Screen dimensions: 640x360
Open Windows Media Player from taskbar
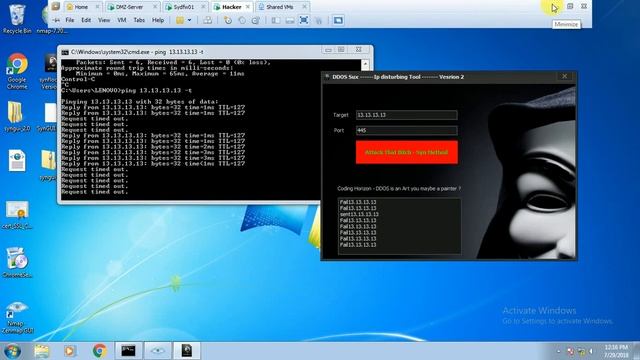coord(70,351)
